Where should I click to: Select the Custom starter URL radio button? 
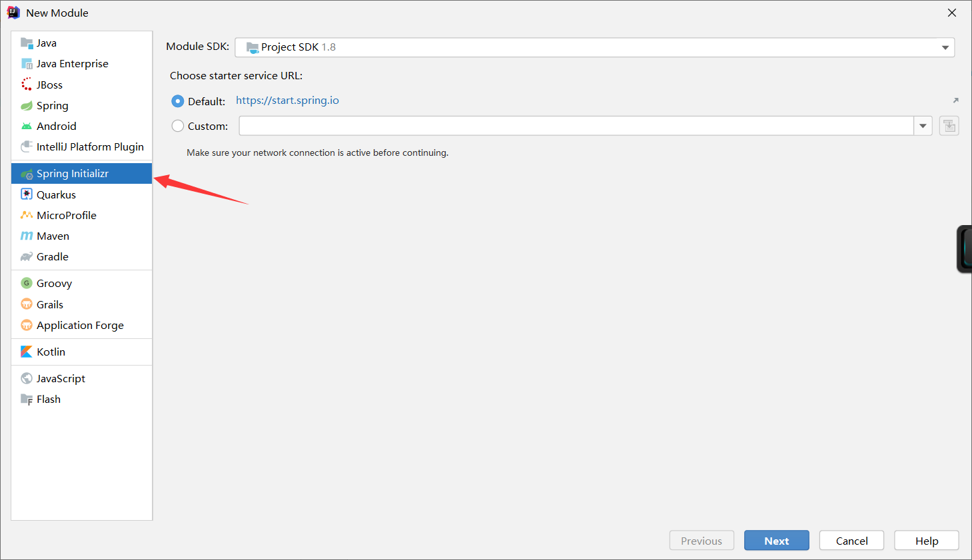click(178, 126)
